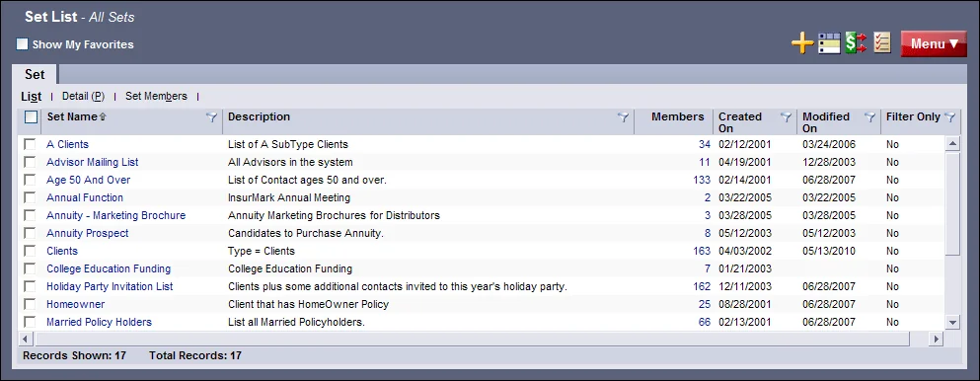Click the vertical scrollbar thumb
The width and height of the screenshot is (980, 381).
[x=952, y=203]
